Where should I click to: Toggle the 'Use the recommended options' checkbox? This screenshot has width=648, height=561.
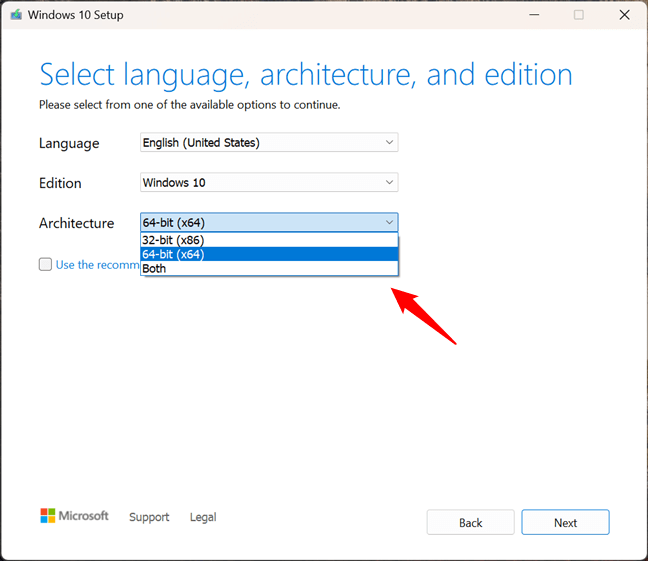[45, 264]
